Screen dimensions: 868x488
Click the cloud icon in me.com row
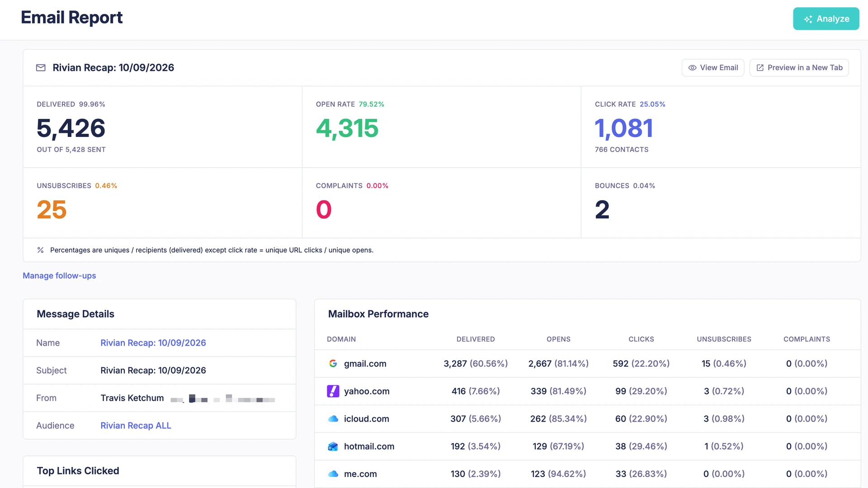coord(333,474)
